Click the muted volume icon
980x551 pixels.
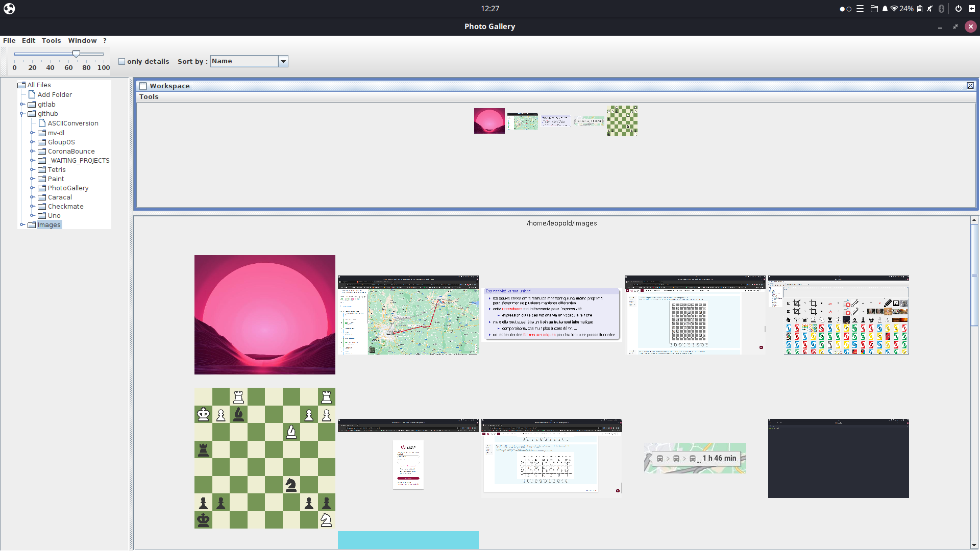coord(930,9)
